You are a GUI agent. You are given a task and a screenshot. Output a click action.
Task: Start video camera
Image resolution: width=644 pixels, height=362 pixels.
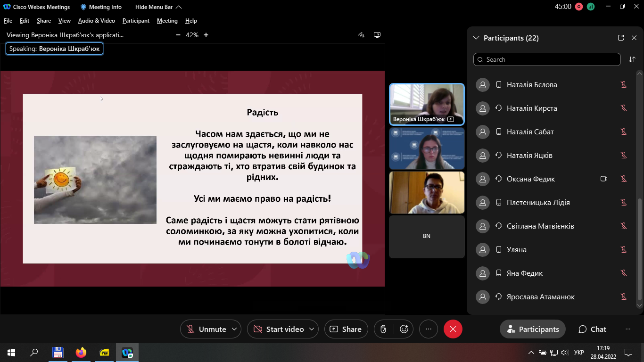coord(278,329)
